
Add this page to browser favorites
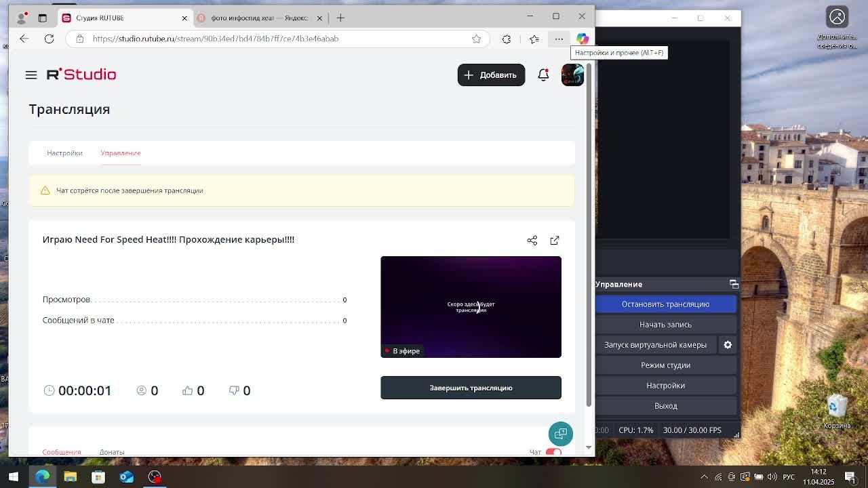(x=477, y=39)
